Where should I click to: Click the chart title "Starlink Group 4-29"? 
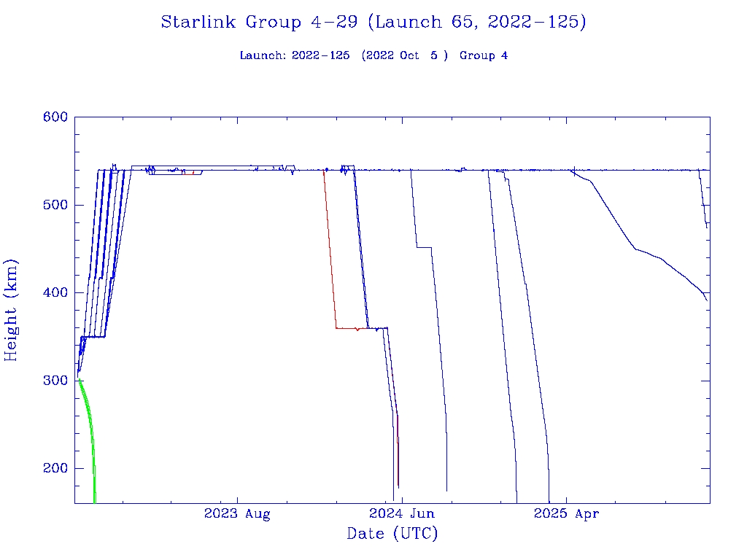point(259,22)
